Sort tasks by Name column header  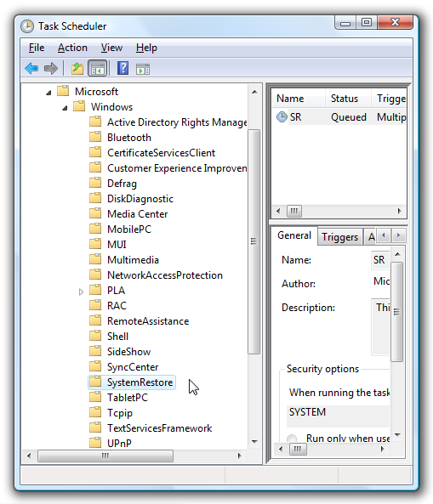(298, 99)
